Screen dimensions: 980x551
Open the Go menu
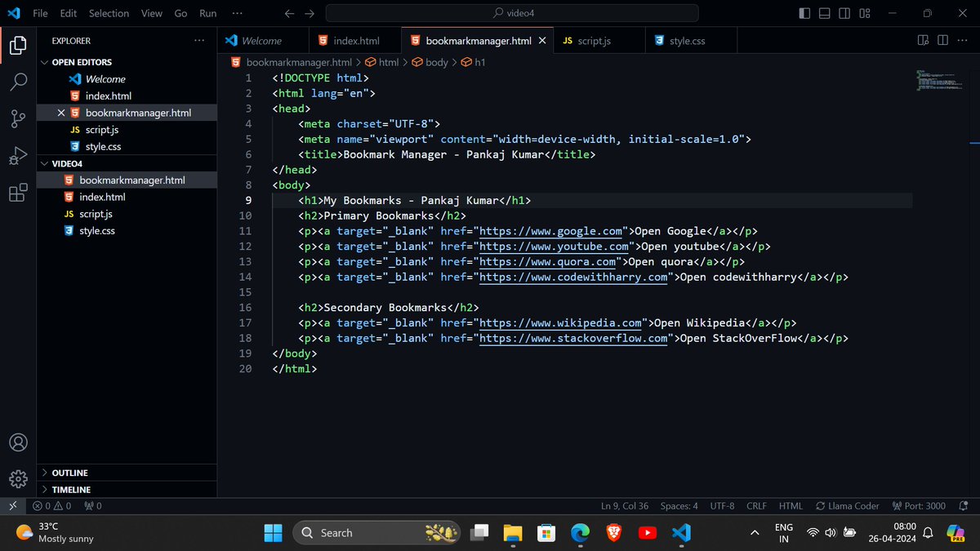[180, 13]
